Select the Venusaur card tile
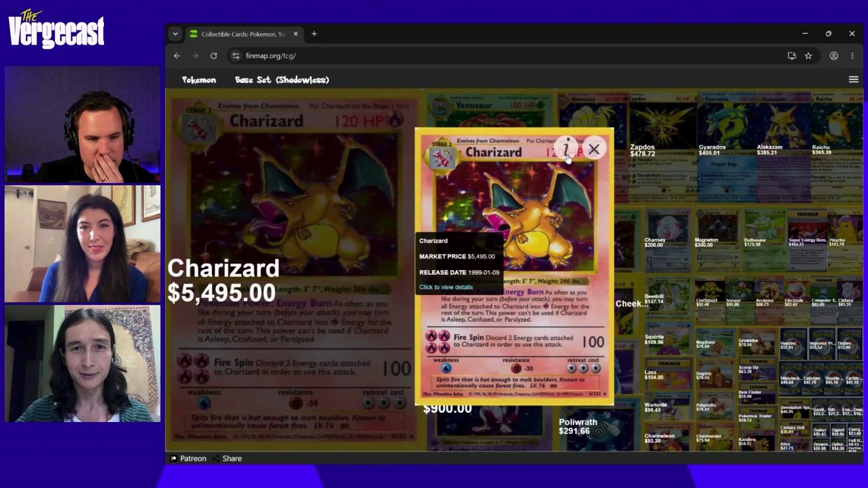The image size is (868, 488). click(x=490, y=109)
